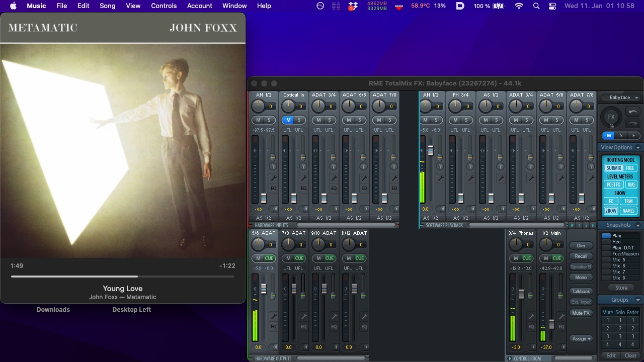The width and height of the screenshot is (644, 362).
Task: Click fader handle on software playback AN 1/2
Action: coord(431,150)
